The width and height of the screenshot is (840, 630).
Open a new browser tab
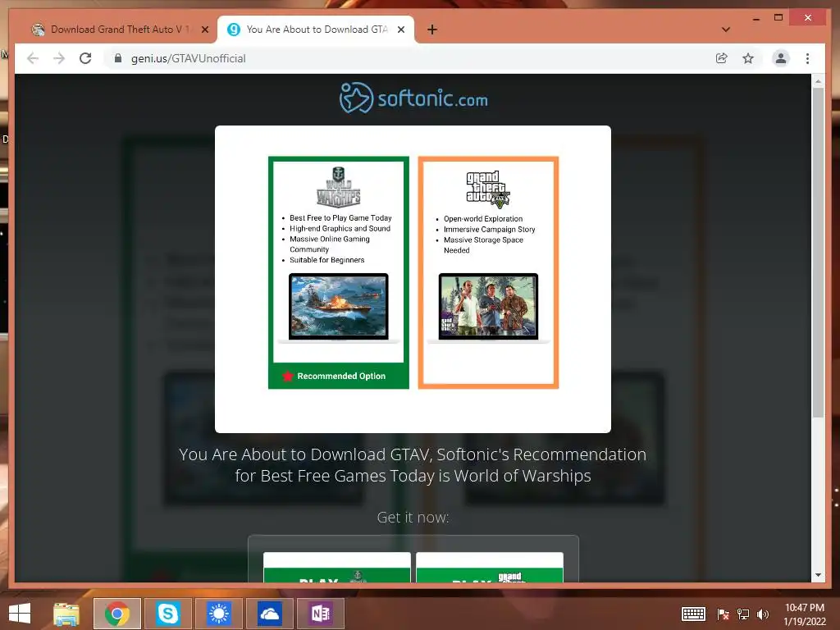432,30
